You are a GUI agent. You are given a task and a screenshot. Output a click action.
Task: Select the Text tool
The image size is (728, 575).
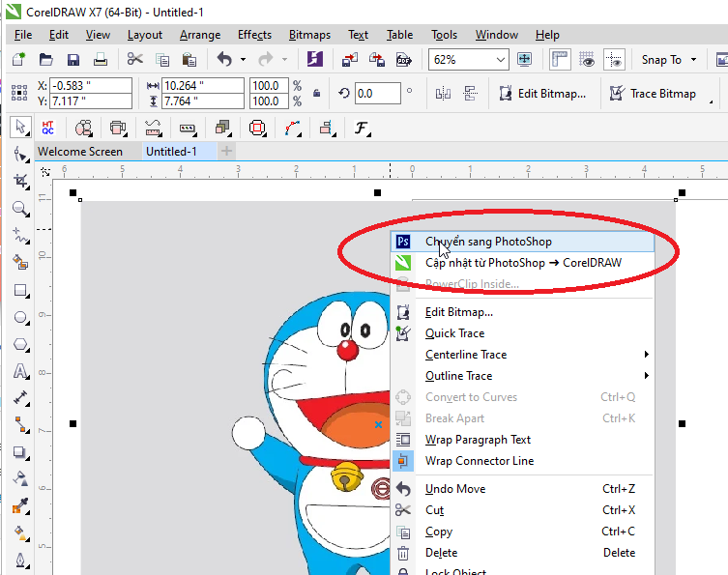(20, 371)
